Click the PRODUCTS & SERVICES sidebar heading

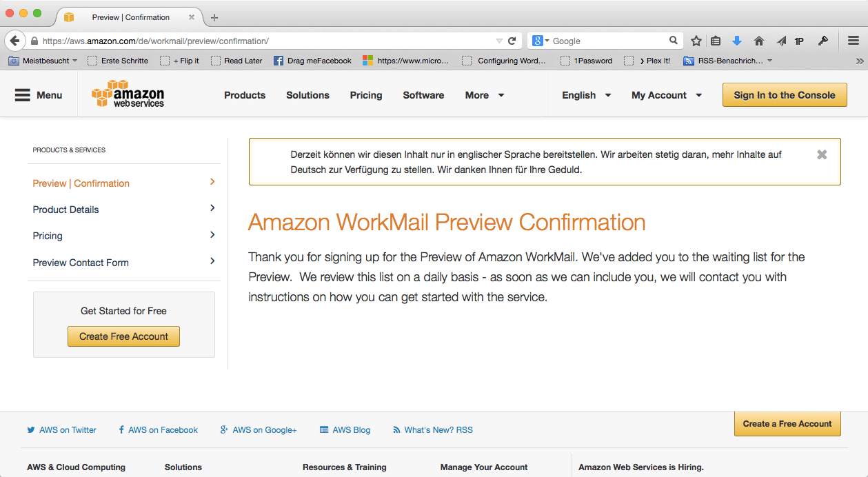(x=69, y=150)
